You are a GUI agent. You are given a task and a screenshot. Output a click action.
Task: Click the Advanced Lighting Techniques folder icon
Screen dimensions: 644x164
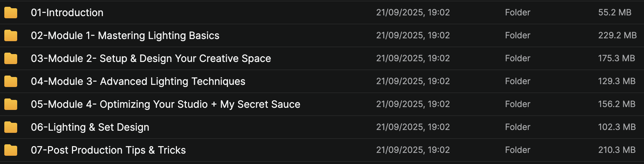[x=11, y=81]
